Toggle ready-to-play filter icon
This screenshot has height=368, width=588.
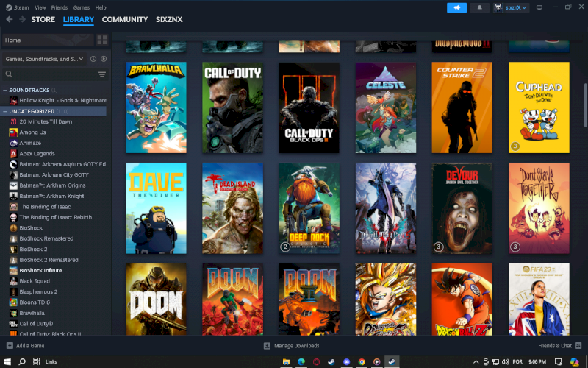point(104,59)
